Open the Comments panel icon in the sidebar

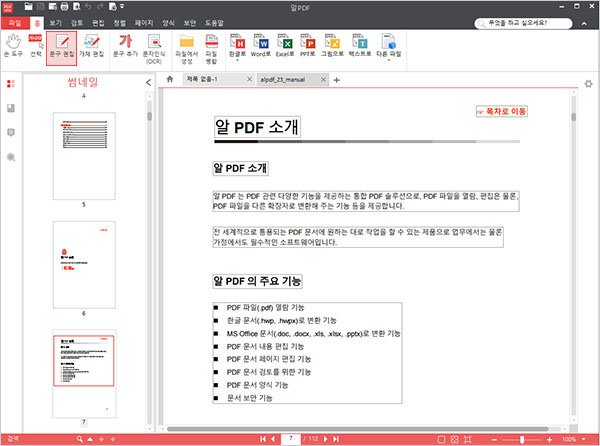tap(11, 133)
